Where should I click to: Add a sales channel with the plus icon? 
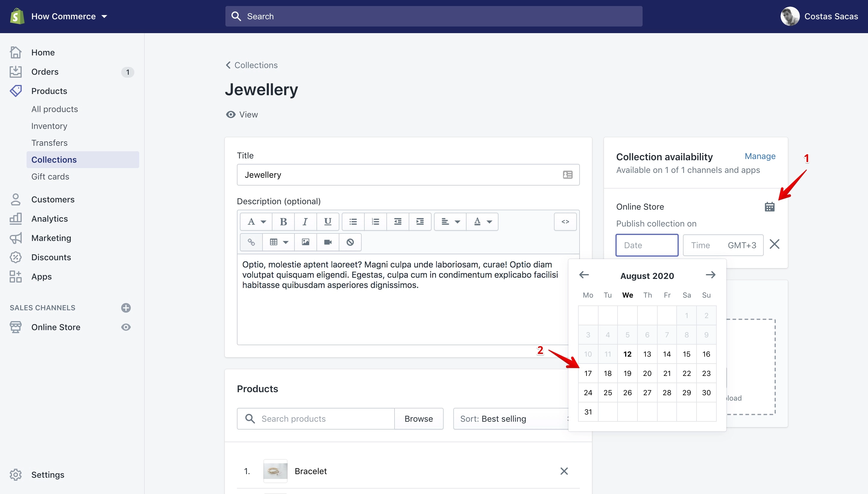tap(126, 308)
